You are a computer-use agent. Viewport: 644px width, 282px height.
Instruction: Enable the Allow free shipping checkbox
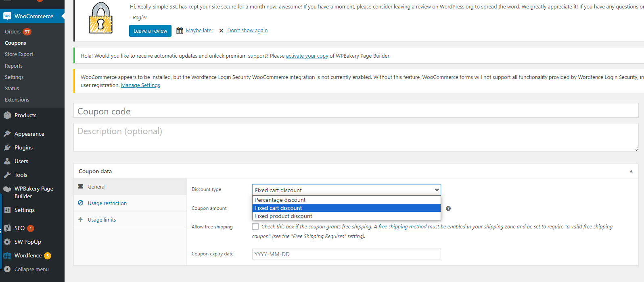pyautogui.click(x=255, y=226)
